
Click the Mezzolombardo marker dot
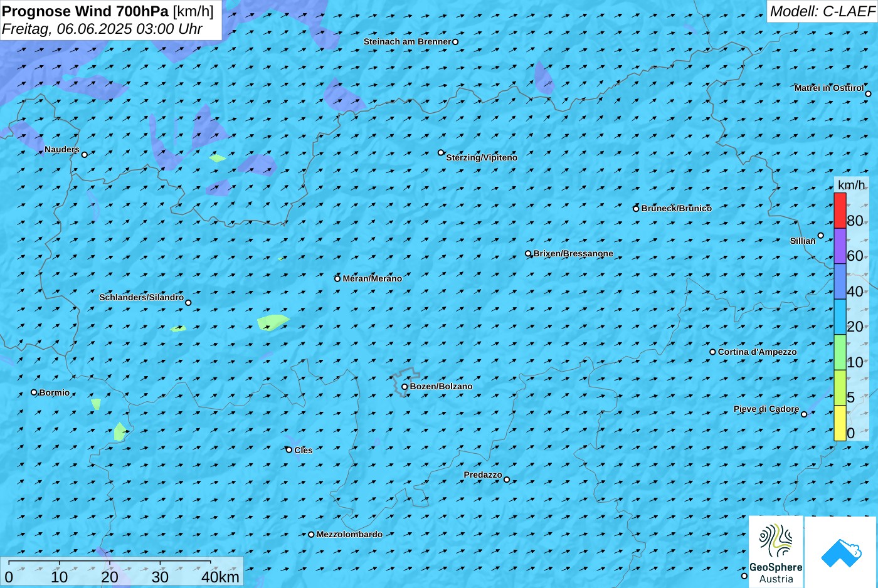(x=311, y=535)
